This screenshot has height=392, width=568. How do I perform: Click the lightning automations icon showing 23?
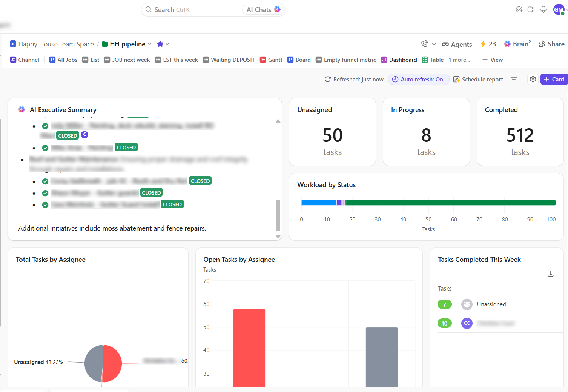[488, 44]
